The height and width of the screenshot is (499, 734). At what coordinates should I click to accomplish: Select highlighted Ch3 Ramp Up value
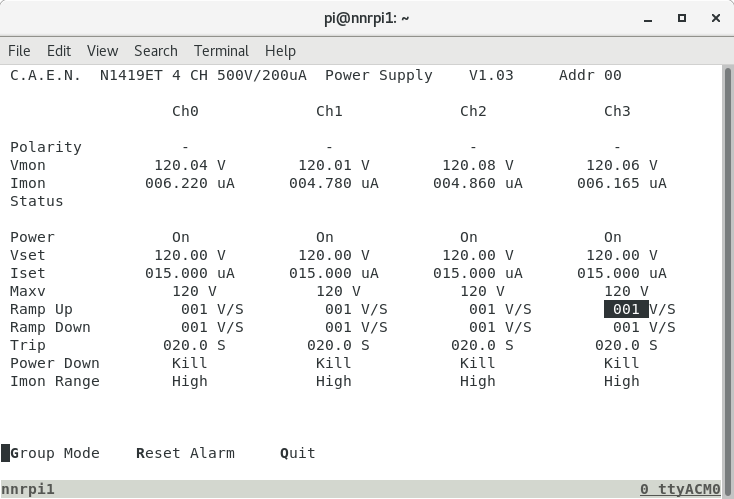point(626,309)
